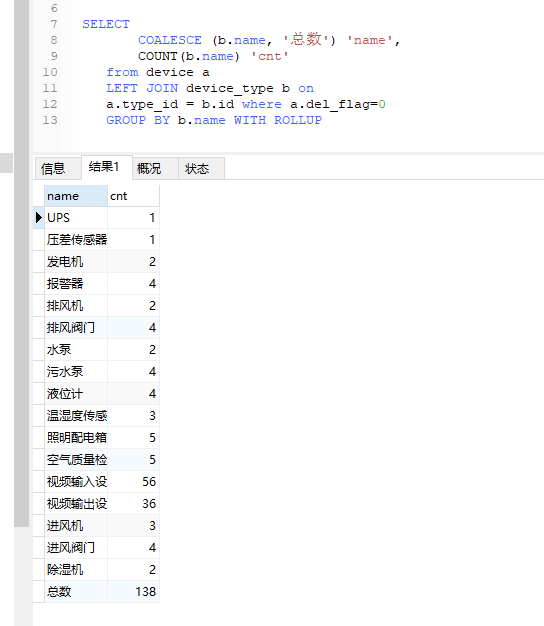Click the COUNT function on line 9

coord(158,56)
